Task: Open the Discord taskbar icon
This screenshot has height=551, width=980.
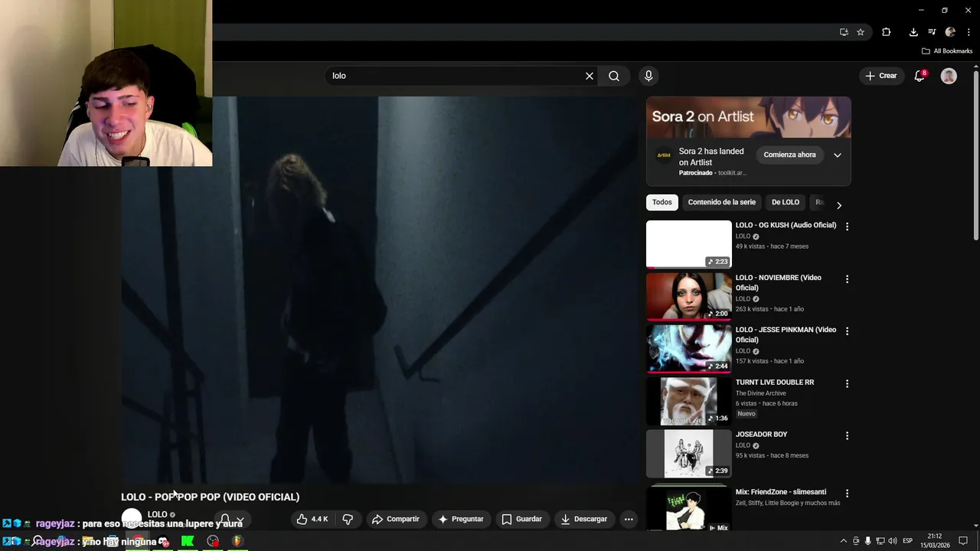Action: pos(163,541)
